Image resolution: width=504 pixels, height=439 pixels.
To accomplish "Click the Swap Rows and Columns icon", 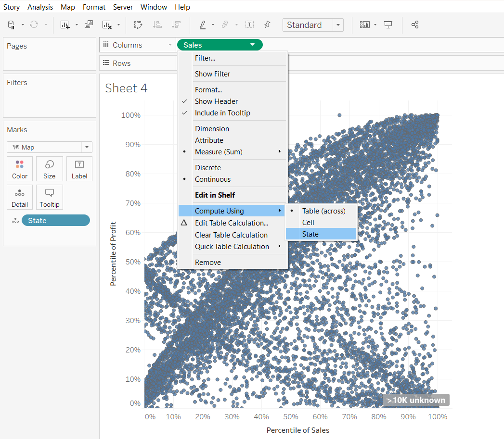I will (x=138, y=25).
